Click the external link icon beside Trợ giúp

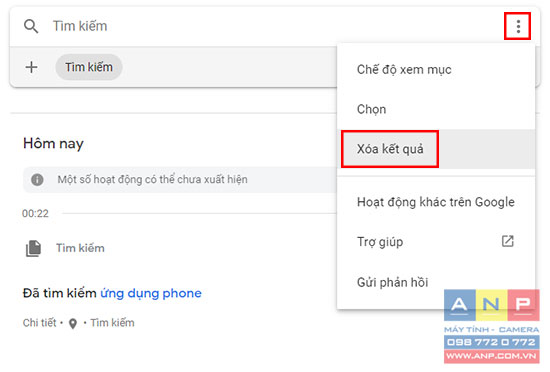(x=508, y=241)
